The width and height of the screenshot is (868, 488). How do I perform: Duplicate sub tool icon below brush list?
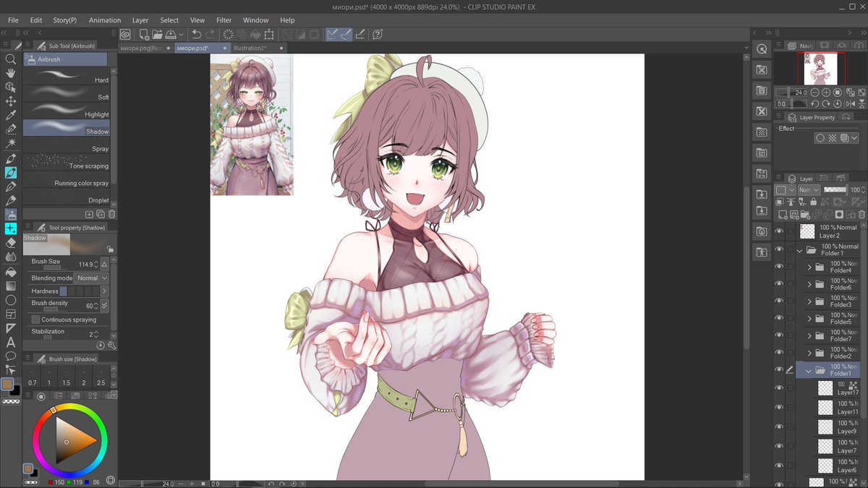101,214
